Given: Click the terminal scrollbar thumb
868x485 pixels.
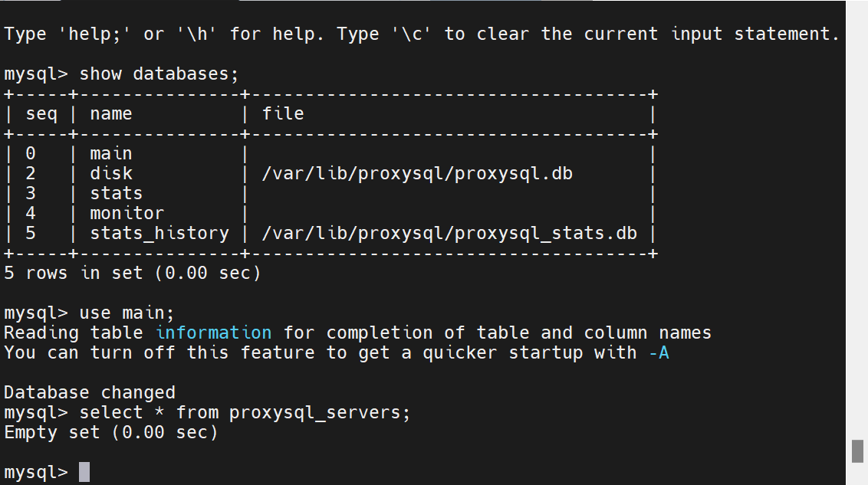Looking at the screenshot, I should (x=857, y=451).
